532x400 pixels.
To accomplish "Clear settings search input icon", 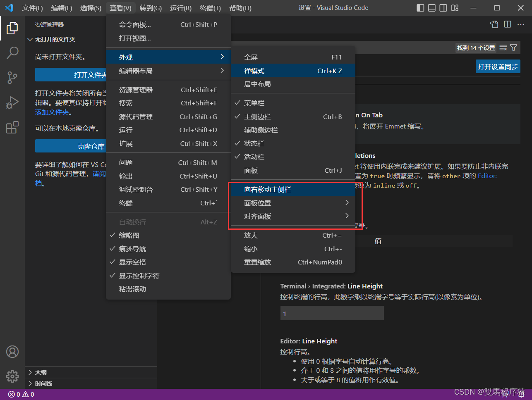I will click(x=503, y=48).
